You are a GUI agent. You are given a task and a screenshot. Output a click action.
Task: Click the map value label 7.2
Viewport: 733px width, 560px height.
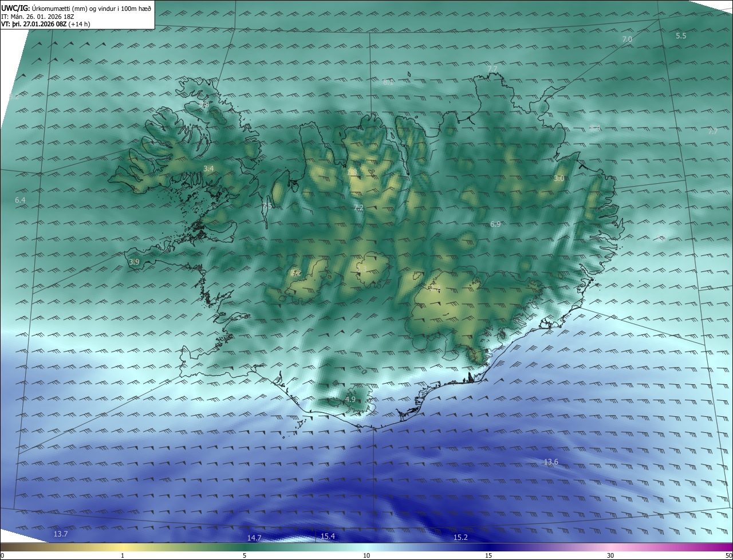point(358,207)
